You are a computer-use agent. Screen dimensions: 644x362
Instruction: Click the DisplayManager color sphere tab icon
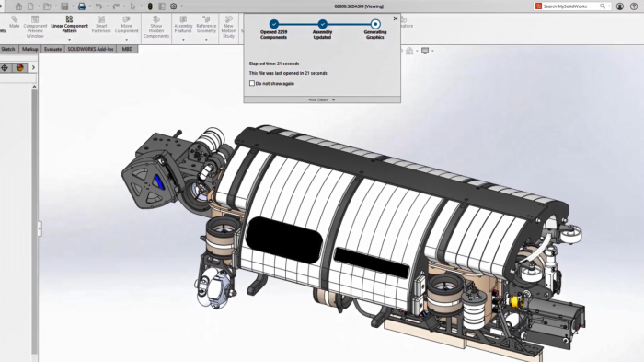[x=19, y=68]
